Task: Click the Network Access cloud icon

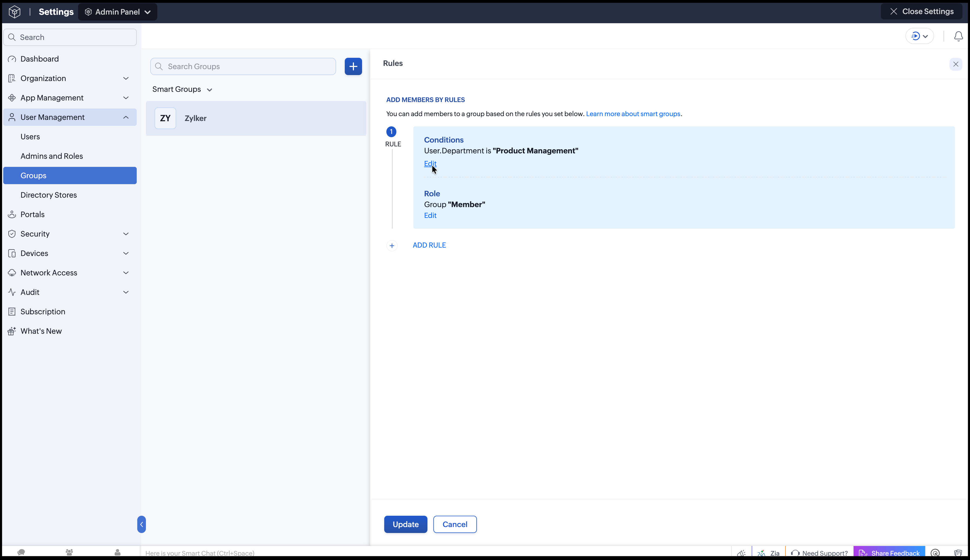Action: [12, 273]
